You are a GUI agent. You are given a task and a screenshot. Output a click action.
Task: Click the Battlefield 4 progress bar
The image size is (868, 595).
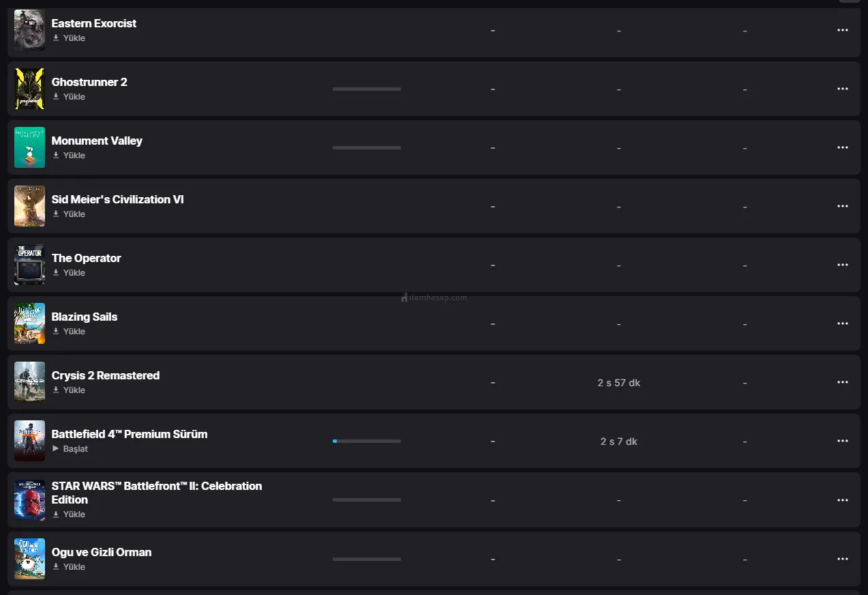click(367, 441)
